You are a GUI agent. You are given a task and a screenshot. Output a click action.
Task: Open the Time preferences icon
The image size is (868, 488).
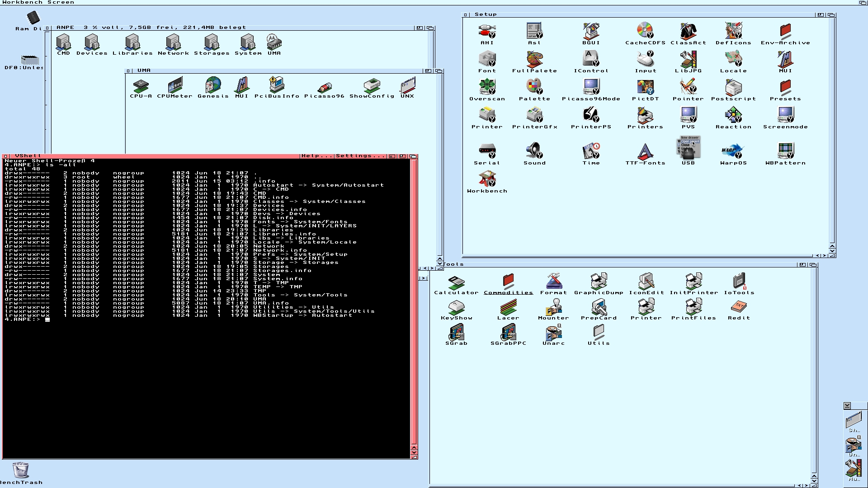tap(591, 151)
